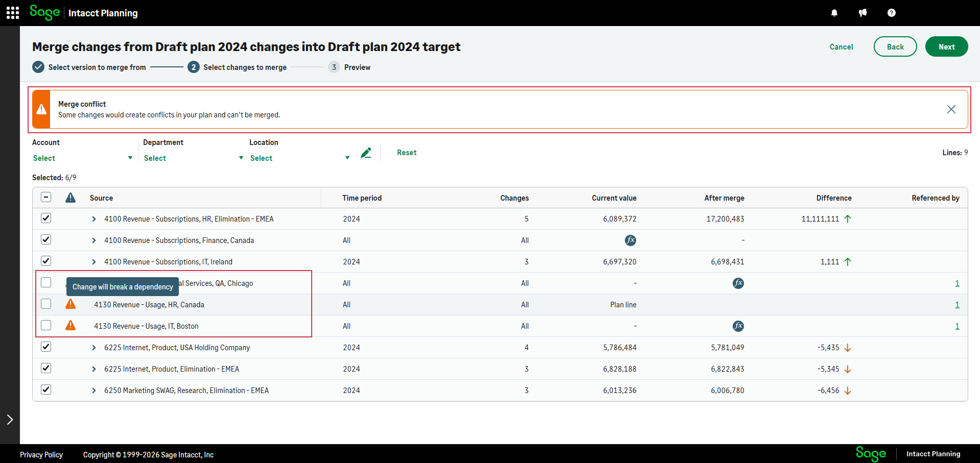Sort by the Referenced by column header

click(936, 198)
